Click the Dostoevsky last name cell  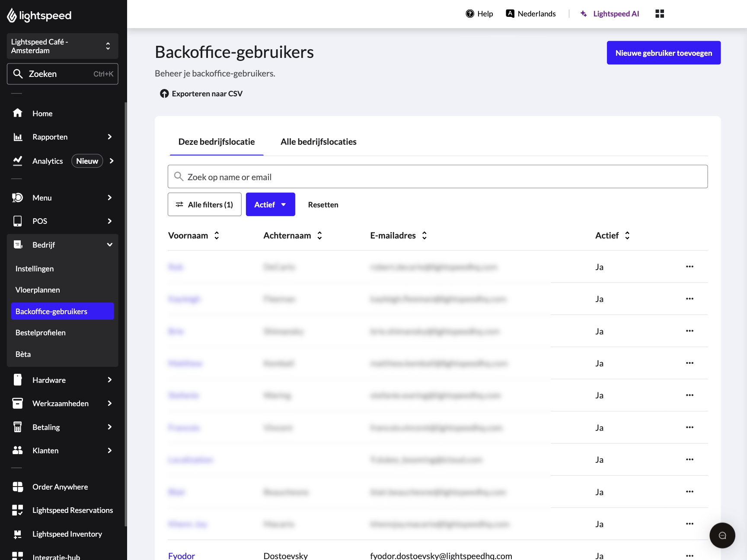[286, 556]
